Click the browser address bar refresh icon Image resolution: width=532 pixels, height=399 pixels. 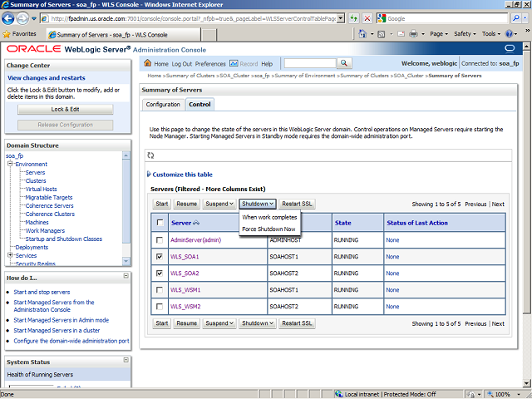tap(355, 18)
